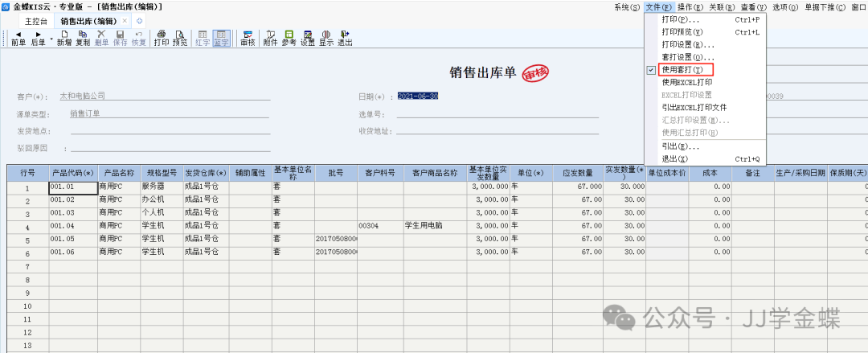Screen dimensions: 868x353
Task: Switch to the 主控台 tab
Action: pyautogui.click(x=36, y=20)
